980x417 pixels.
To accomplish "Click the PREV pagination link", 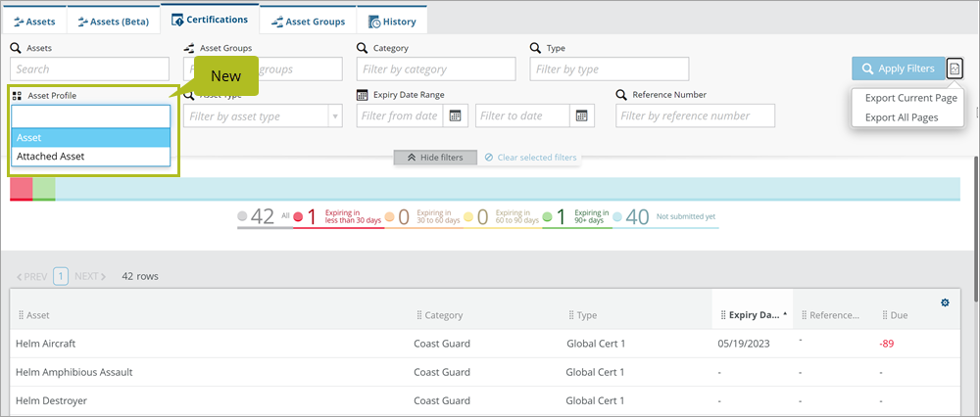I will coord(32,276).
